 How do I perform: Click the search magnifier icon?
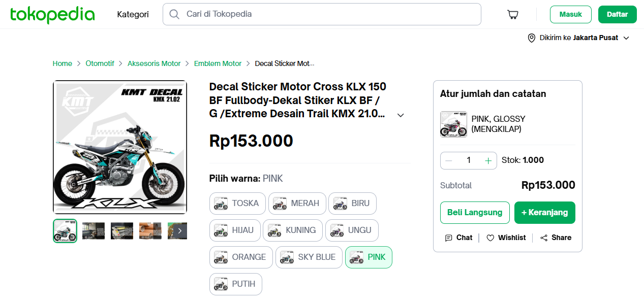[x=174, y=14]
